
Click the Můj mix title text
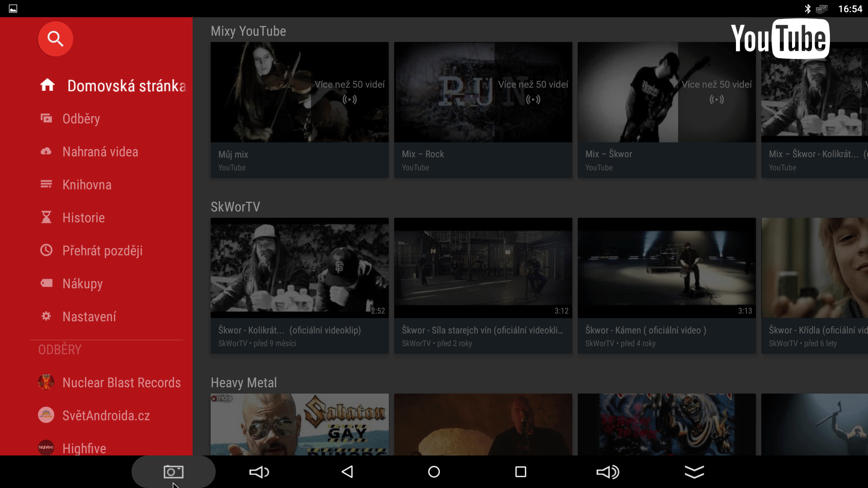pyautogui.click(x=233, y=155)
